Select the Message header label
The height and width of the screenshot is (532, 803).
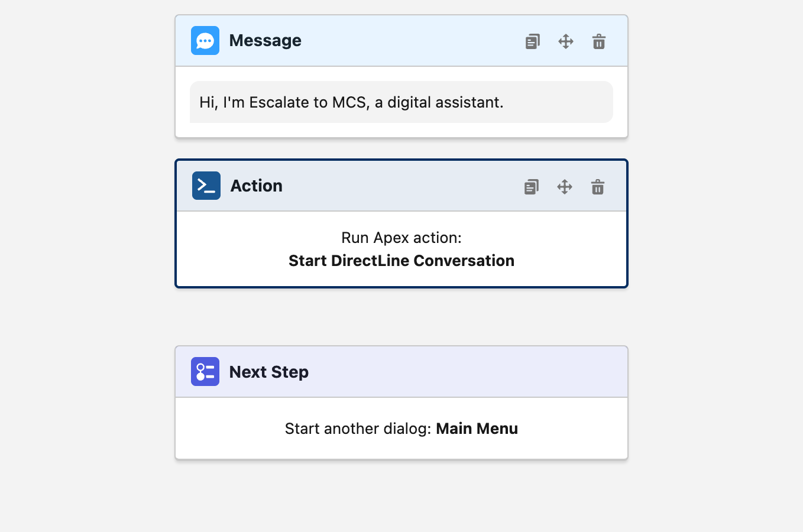coord(265,40)
